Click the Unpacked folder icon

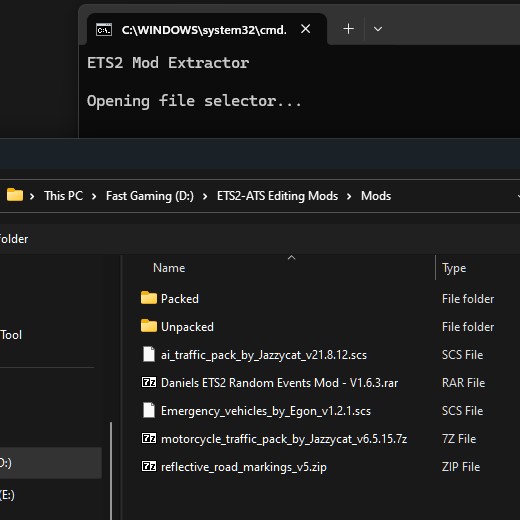tap(149, 326)
